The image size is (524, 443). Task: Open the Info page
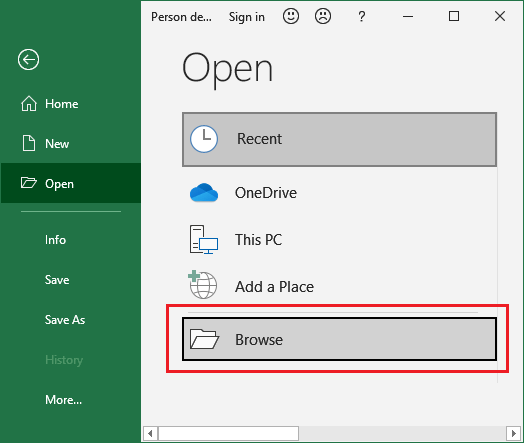point(71,240)
